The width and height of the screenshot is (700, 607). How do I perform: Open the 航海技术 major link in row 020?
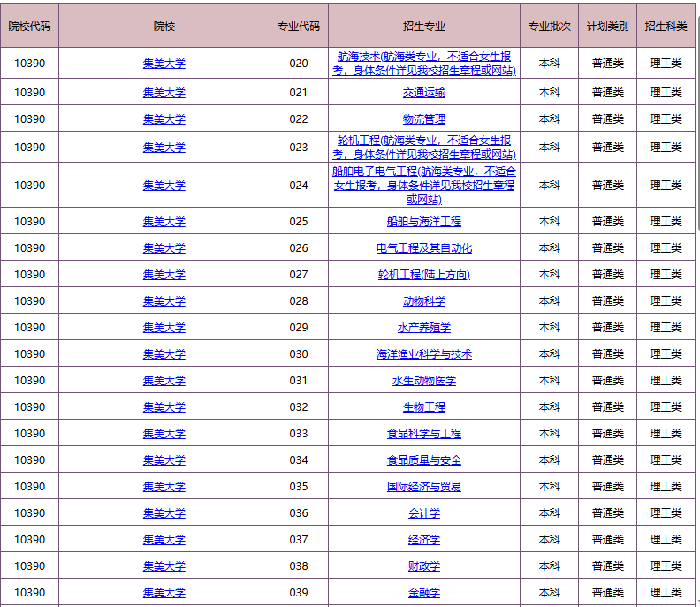(x=424, y=64)
